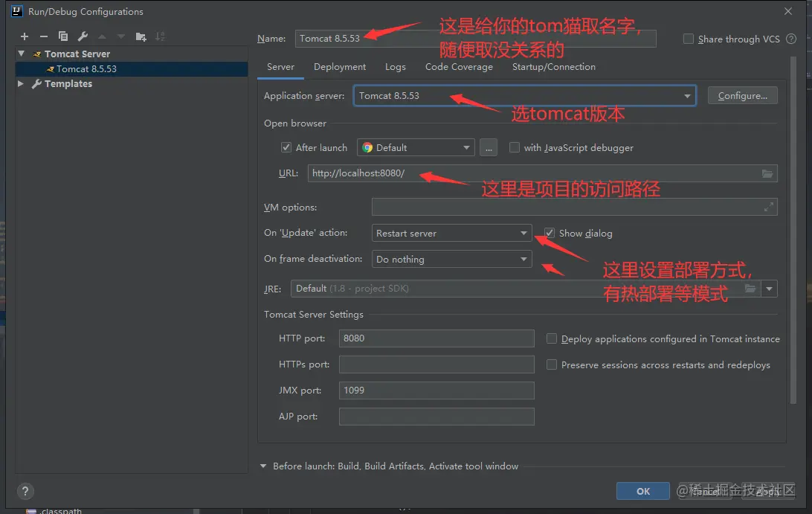Image resolution: width=812 pixels, height=514 pixels.
Task: Click the Configure... button
Action: click(743, 96)
